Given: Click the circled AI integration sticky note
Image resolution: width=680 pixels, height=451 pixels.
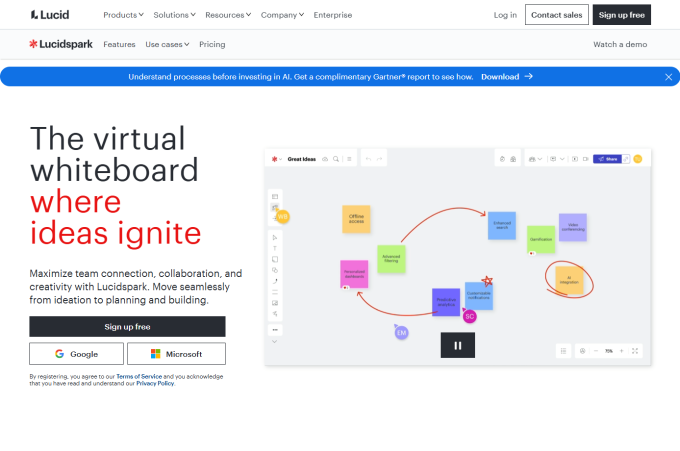Looking at the screenshot, I should pyautogui.click(x=569, y=280).
